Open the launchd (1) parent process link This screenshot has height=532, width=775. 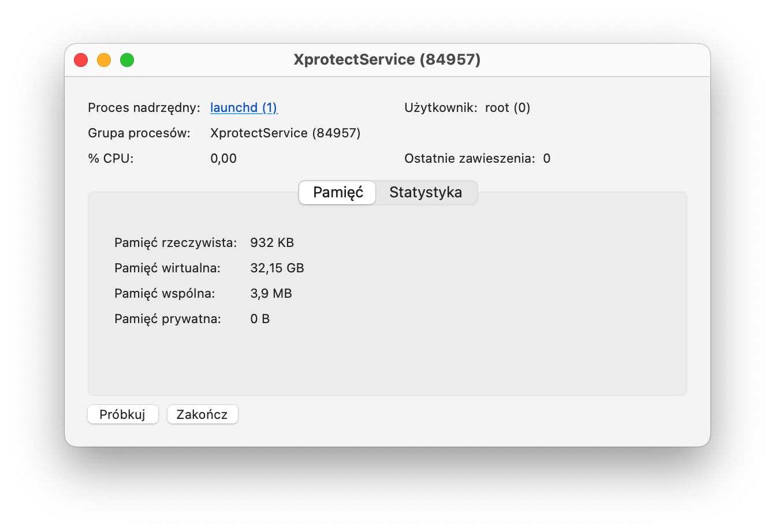(244, 108)
